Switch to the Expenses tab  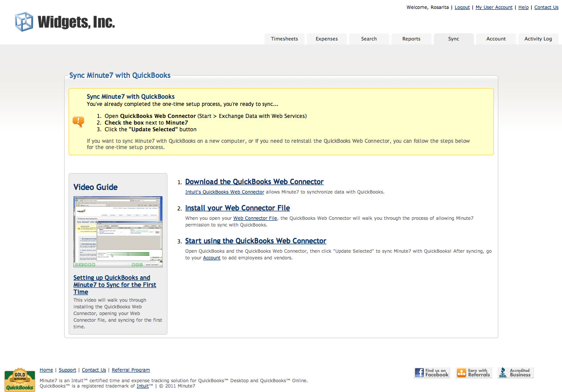327,39
